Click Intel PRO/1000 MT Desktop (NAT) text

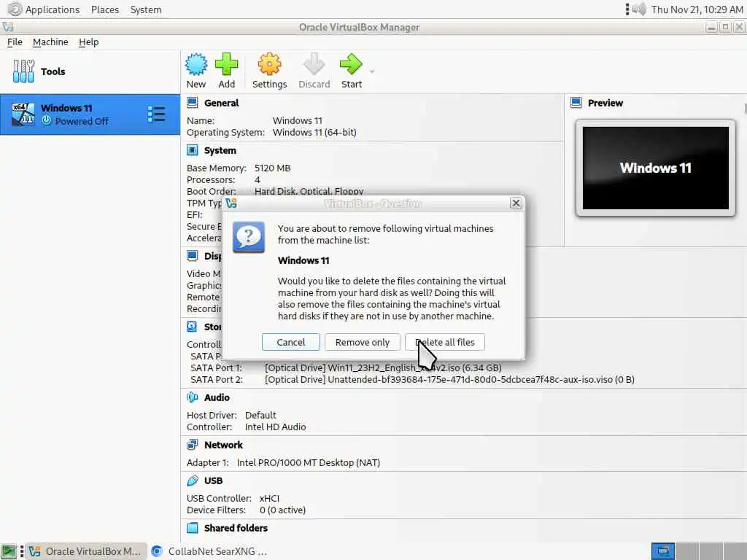(x=309, y=462)
